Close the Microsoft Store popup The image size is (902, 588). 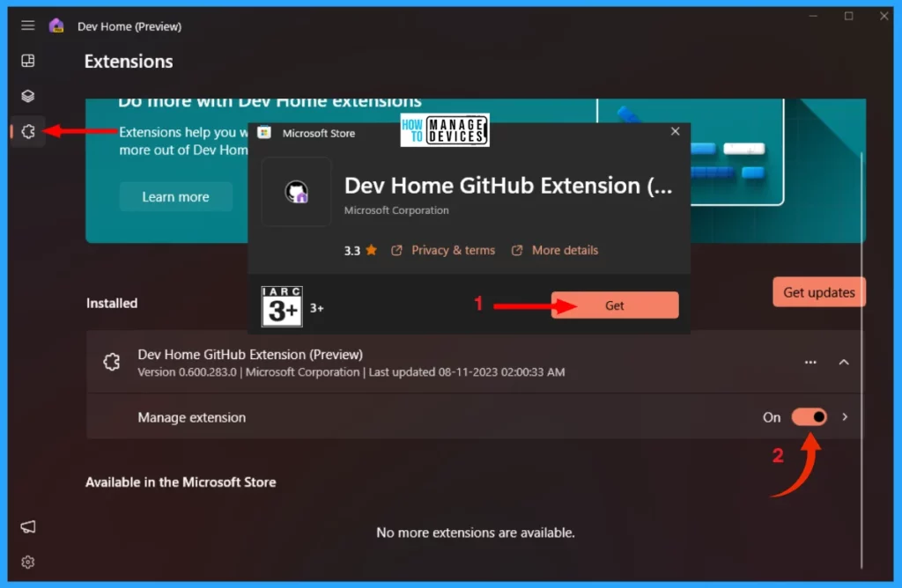pos(675,132)
